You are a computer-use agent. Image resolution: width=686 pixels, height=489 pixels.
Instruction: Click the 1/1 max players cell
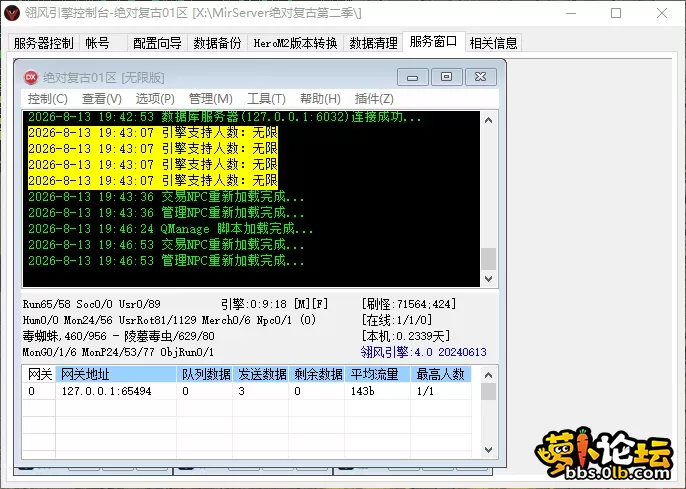[441, 391]
